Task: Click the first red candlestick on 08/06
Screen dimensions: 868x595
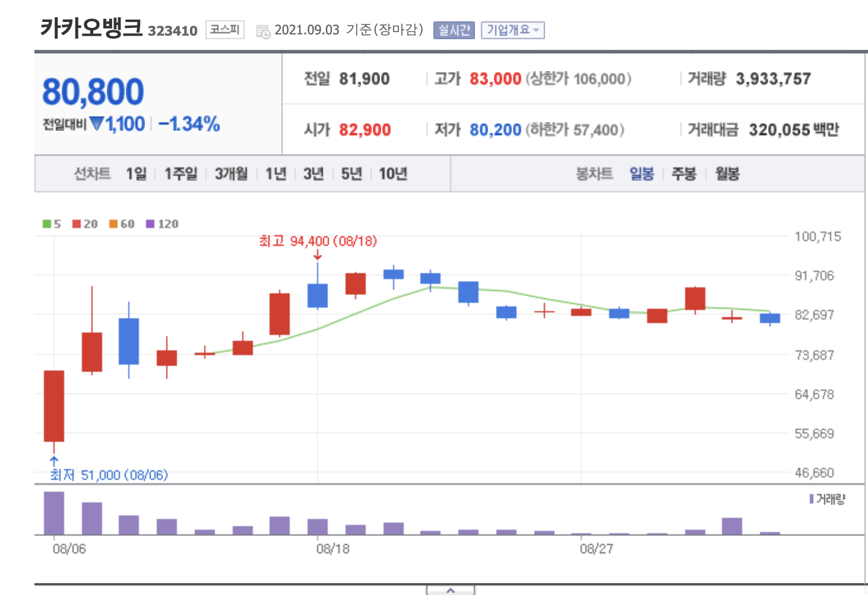Action: 54,406
